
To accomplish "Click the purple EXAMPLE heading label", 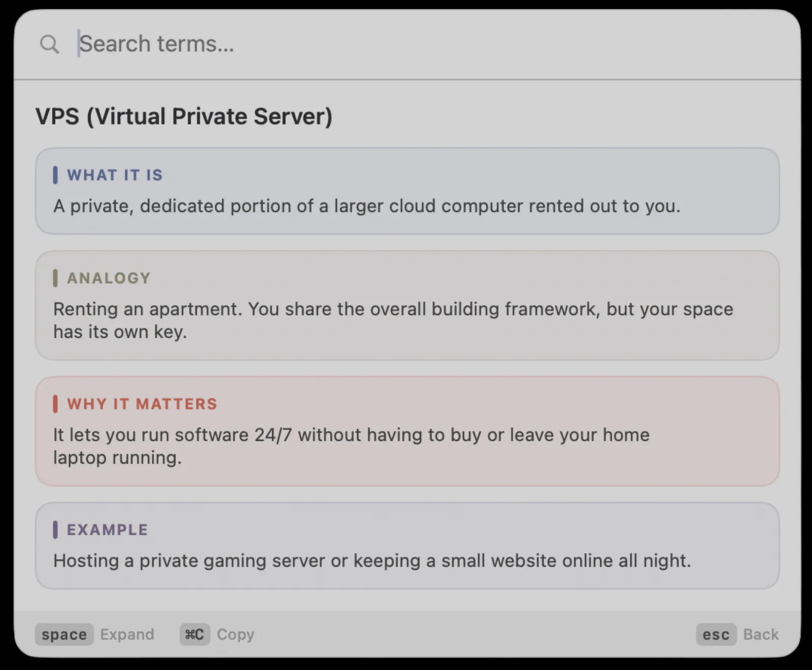I will [x=107, y=530].
